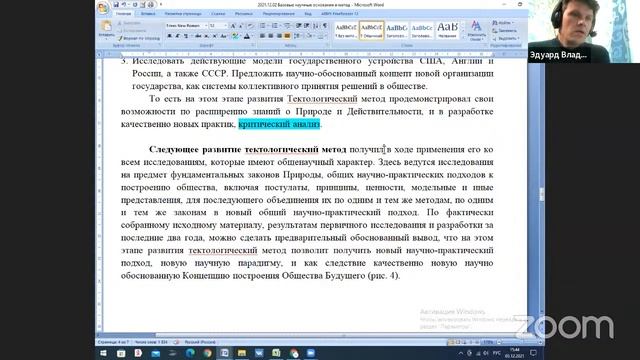Apply bulleted list formatting

click(x=263, y=26)
